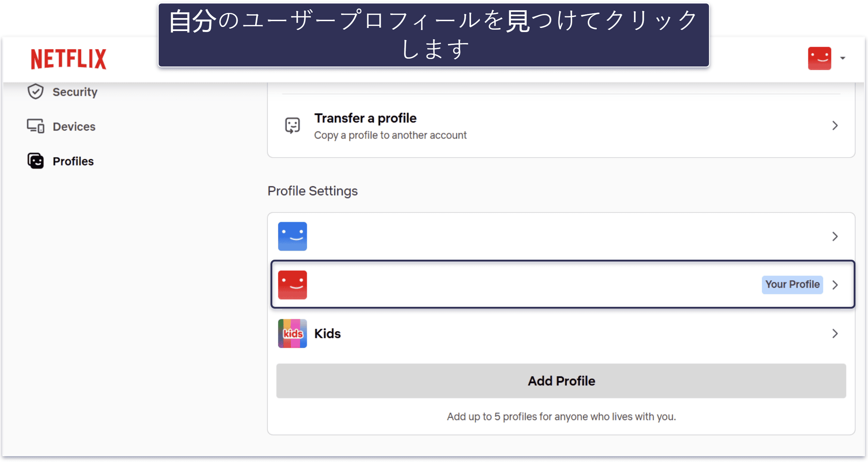
Task: Click 'Add up to 5 profiles' note
Action: pyautogui.click(x=561, y=416)
